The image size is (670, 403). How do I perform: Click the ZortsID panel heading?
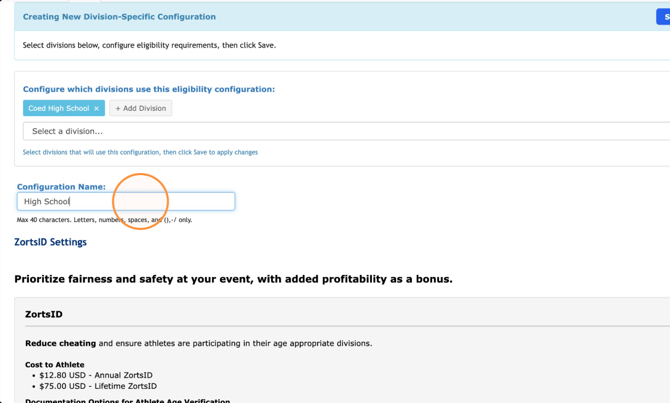point(44,314)
